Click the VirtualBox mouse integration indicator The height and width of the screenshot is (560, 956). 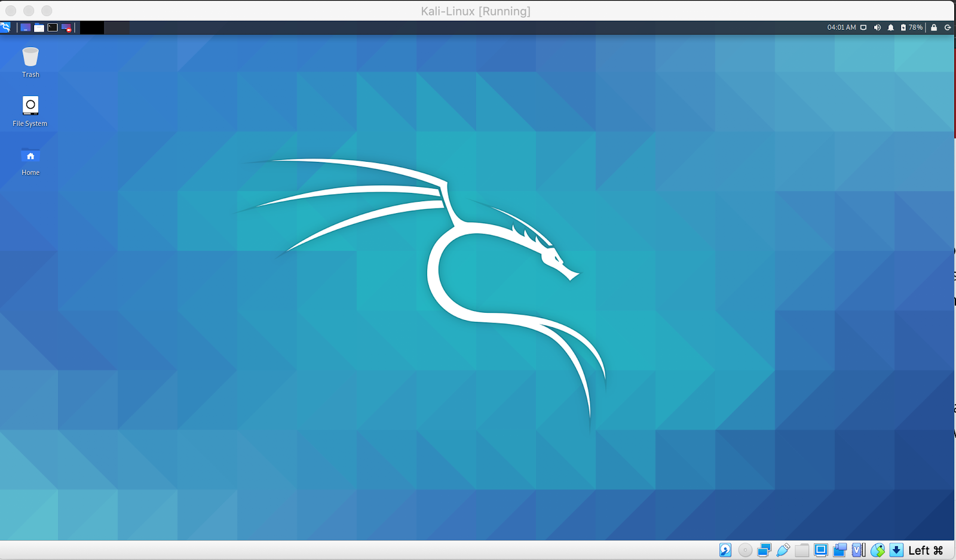878,550
